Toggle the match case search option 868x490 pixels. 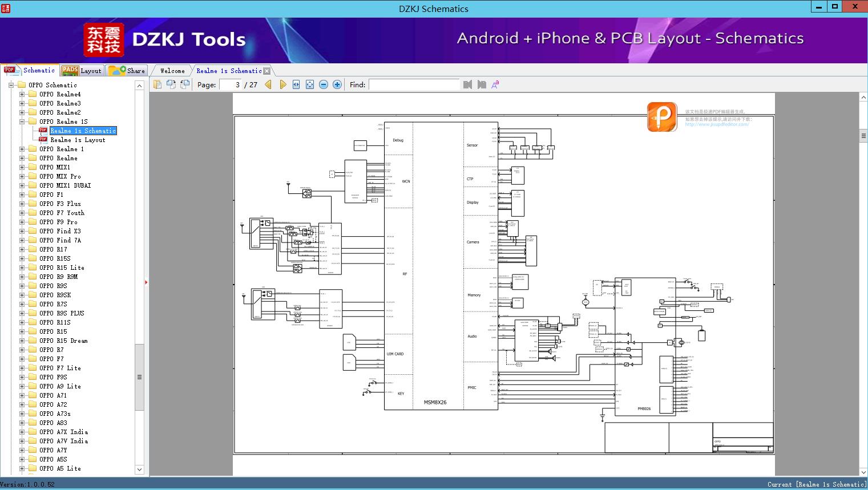point(495,84)
